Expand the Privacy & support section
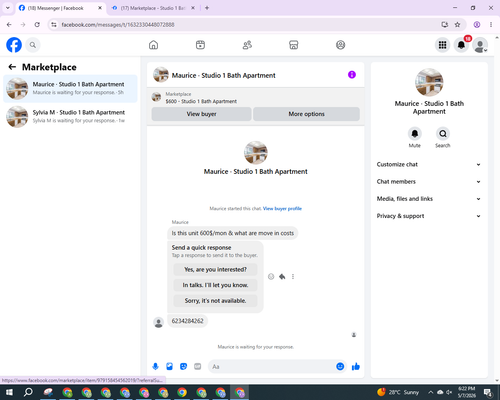The image size is (500, 400). [x=429, y=216]
